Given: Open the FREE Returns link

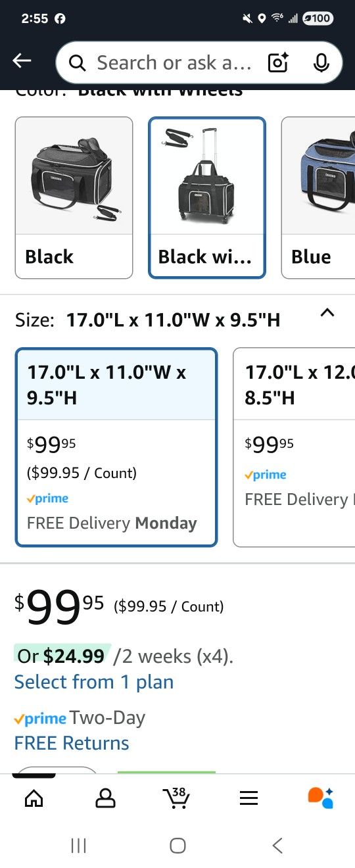Looking at the screenshot, I should click(x=72, y=743).
